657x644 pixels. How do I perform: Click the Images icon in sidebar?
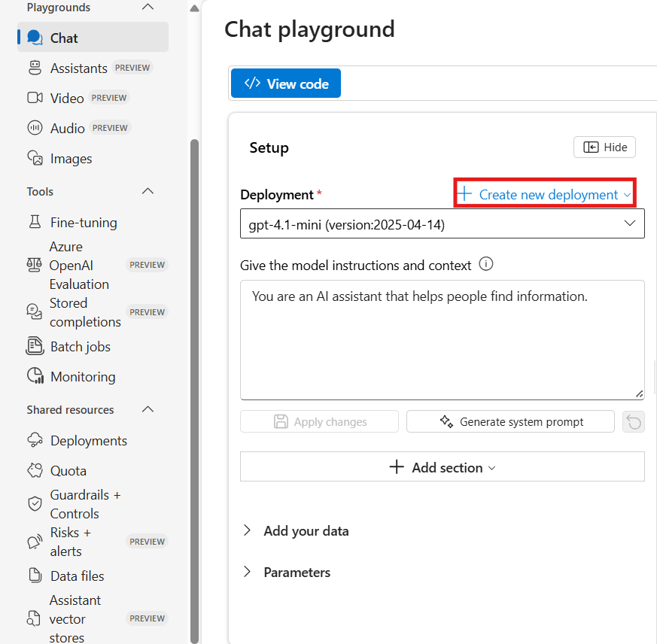(x=35, y=158)
